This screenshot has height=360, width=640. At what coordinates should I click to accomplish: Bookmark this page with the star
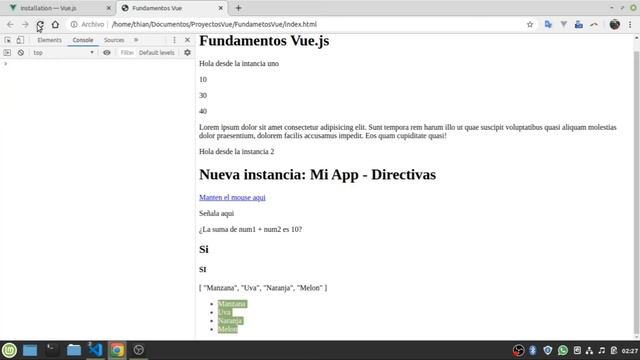coord(530,24)
